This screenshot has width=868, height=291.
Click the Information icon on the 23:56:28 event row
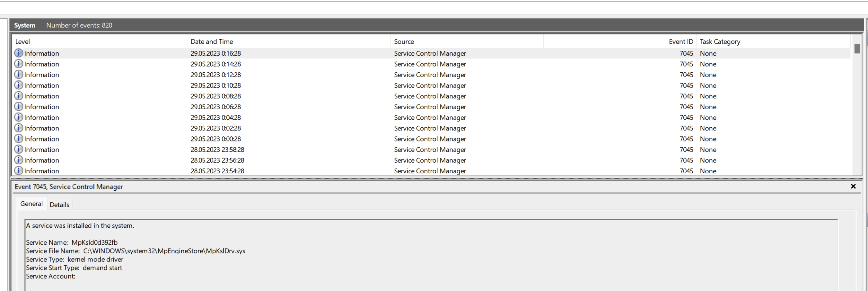19,160
